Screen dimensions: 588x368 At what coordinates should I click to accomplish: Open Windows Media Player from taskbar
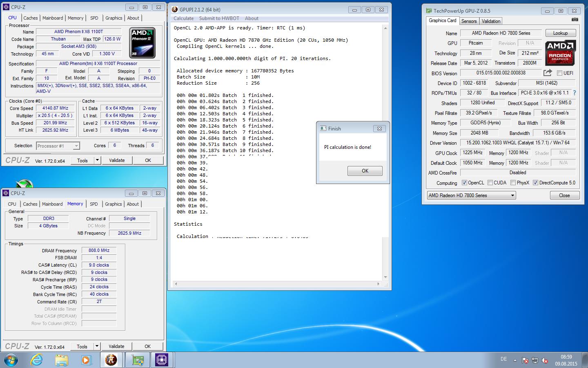pos(86,360)
